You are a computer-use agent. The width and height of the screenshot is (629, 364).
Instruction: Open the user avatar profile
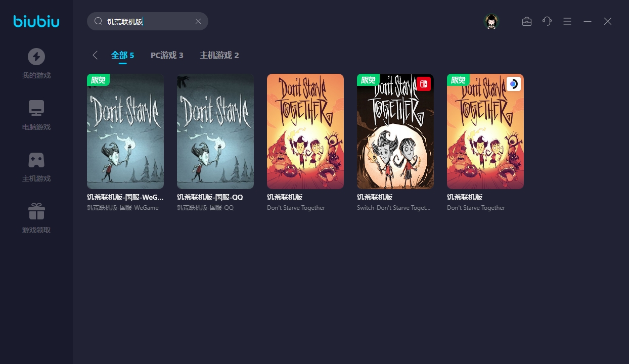tap(491, 21)
